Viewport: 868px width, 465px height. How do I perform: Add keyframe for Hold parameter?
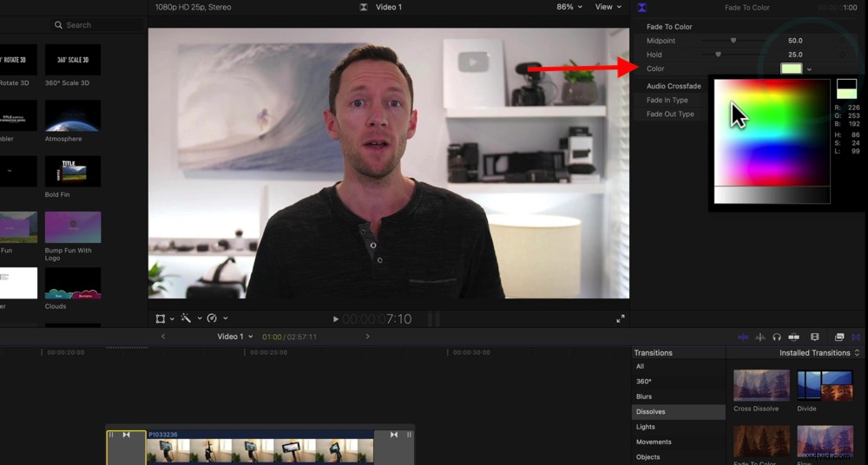pos(842,55)
